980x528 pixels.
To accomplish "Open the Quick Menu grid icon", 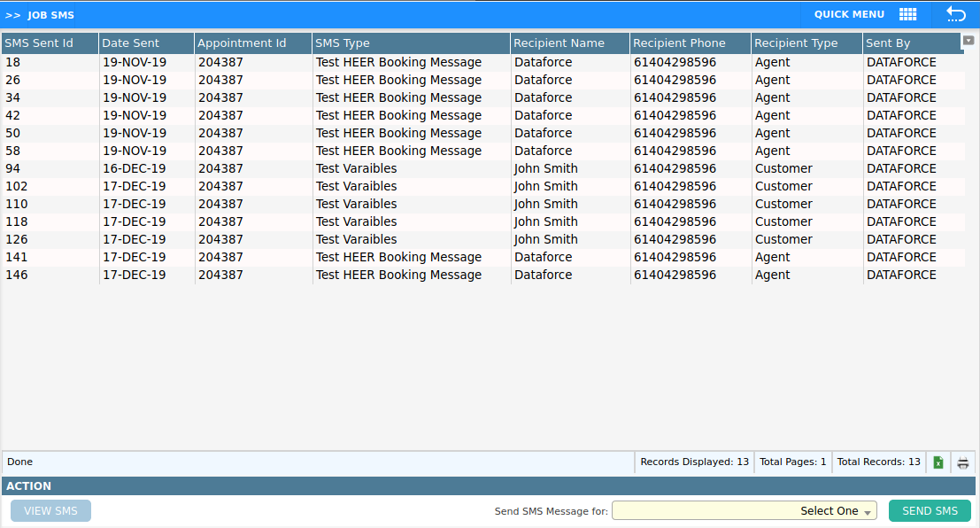I will click(907, 14).
